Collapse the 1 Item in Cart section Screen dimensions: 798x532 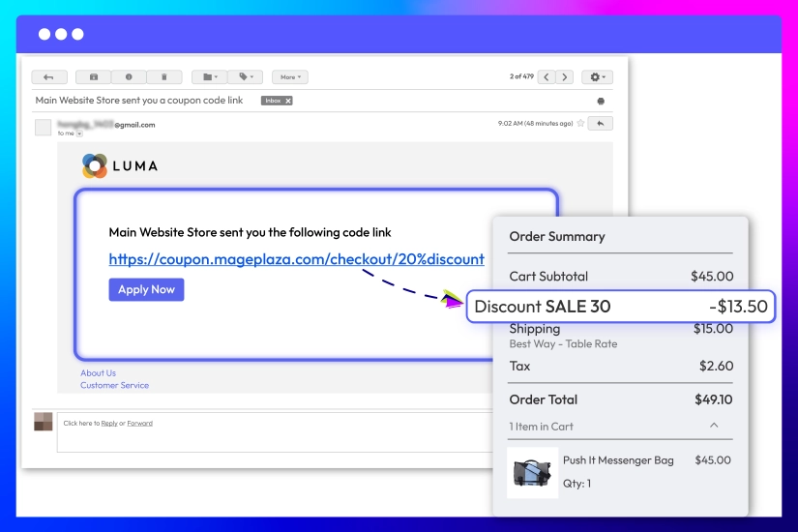coord(714,426)
